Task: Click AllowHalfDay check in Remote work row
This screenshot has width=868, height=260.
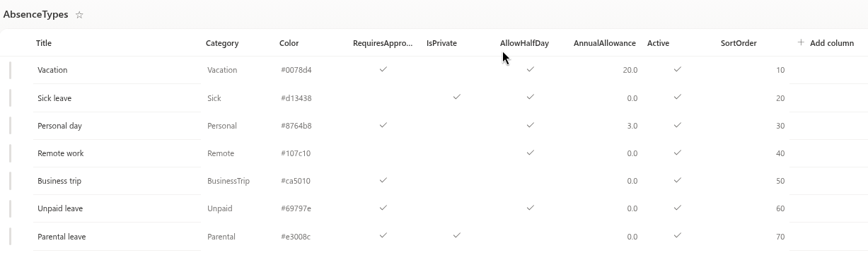Action: pyautogui.click(x=531, y=153)
